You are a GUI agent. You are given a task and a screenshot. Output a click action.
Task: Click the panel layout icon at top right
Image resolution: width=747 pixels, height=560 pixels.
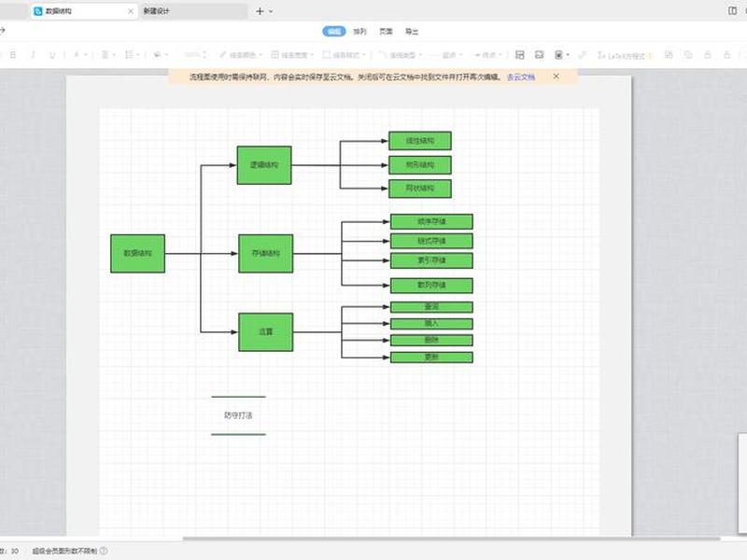(x=733, y=10)
